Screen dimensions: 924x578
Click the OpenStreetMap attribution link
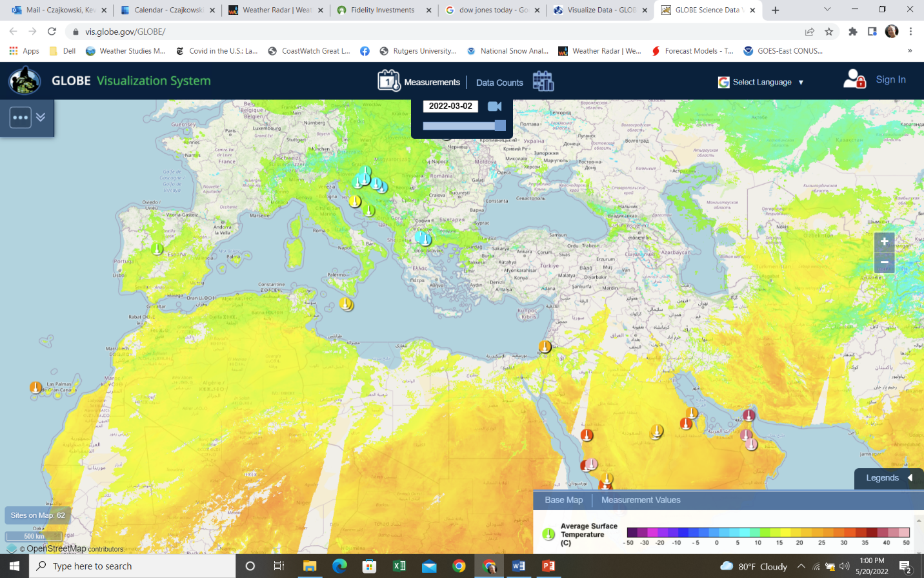coord(56,548)
